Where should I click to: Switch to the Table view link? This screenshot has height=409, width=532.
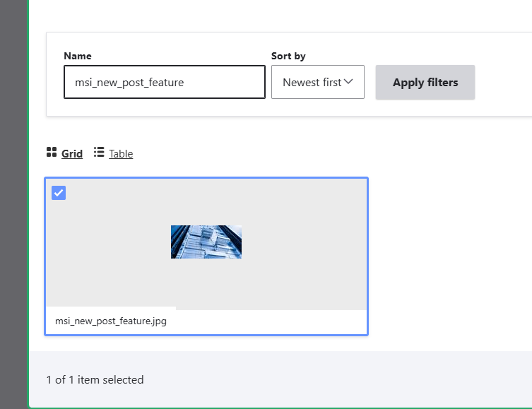pyautogui.click(x=121, y=153)
